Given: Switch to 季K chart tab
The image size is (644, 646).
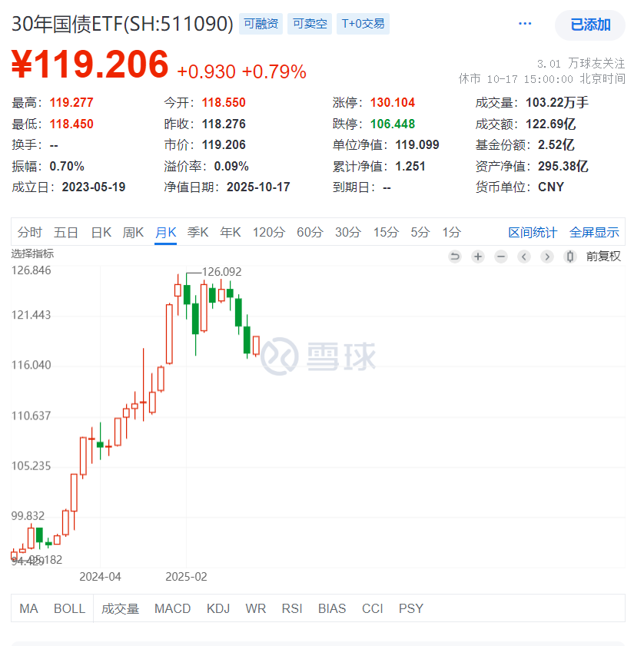Looking at the screenshot, I should [x=198, y=233].
